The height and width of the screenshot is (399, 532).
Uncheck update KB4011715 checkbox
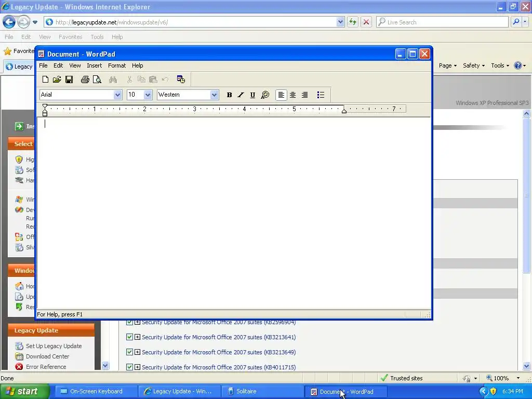coord(129,367)
